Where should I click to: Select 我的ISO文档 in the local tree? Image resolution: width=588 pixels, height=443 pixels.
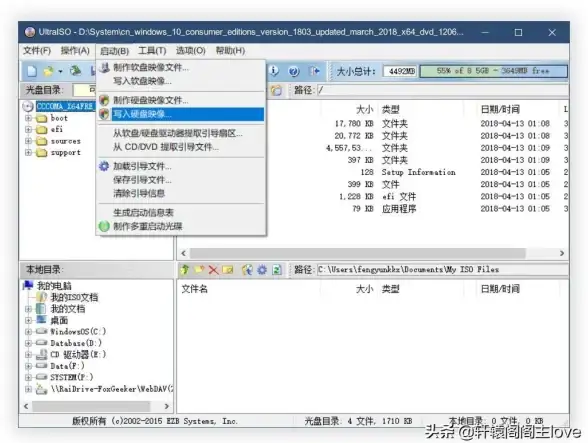click(74, 297)
